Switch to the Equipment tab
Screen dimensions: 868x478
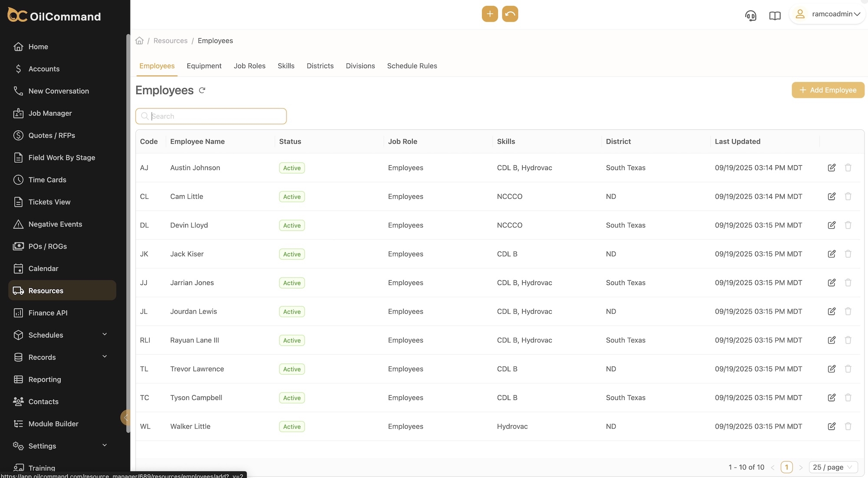[204, 66]
